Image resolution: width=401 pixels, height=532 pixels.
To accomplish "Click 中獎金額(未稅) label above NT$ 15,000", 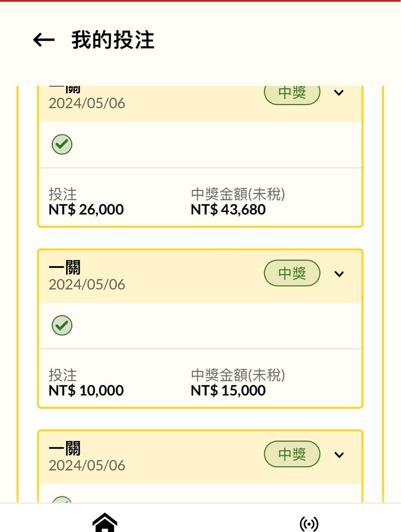I will click(x=238, y=375).
